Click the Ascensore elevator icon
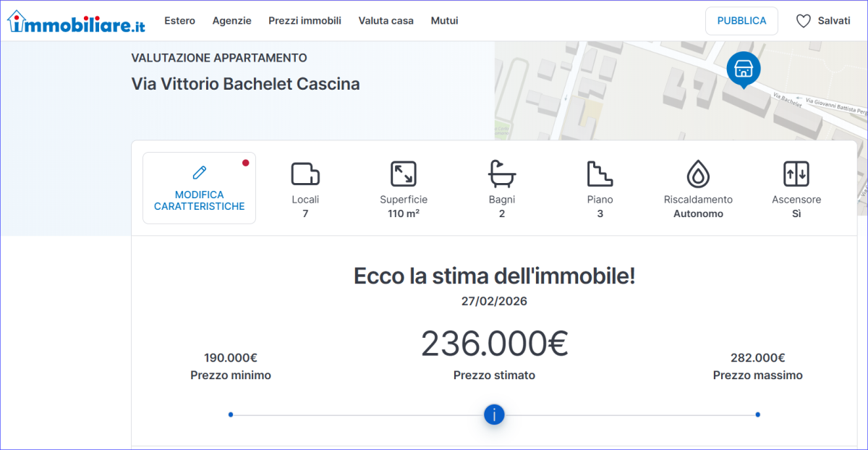 point(796,174)
